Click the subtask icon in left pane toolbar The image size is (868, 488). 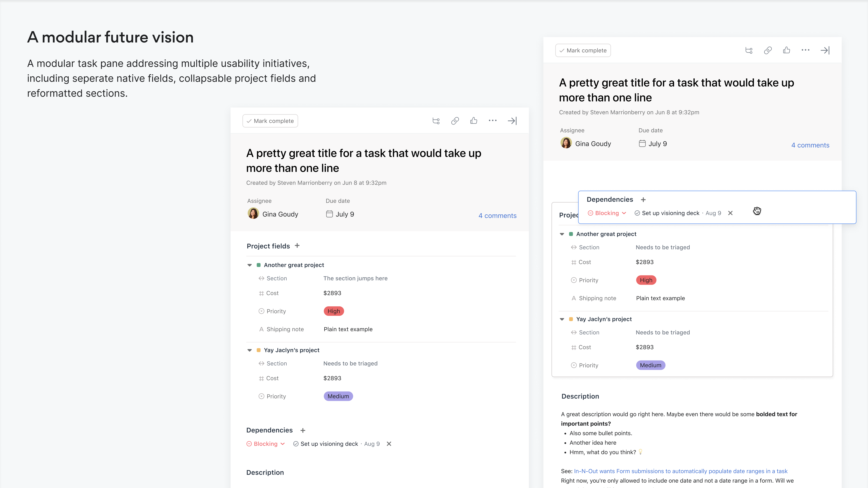(436, 121)
